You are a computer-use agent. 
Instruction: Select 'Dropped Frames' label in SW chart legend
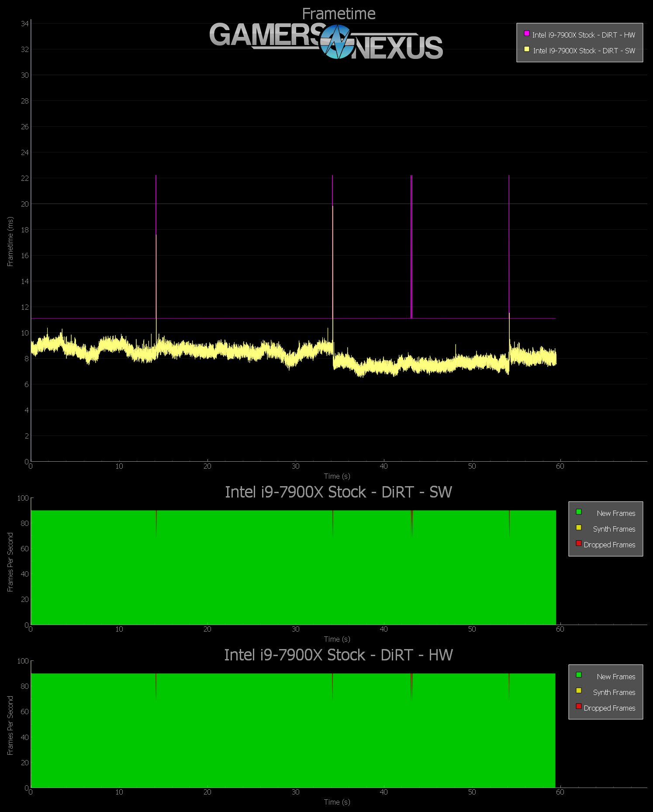(609, 545)
